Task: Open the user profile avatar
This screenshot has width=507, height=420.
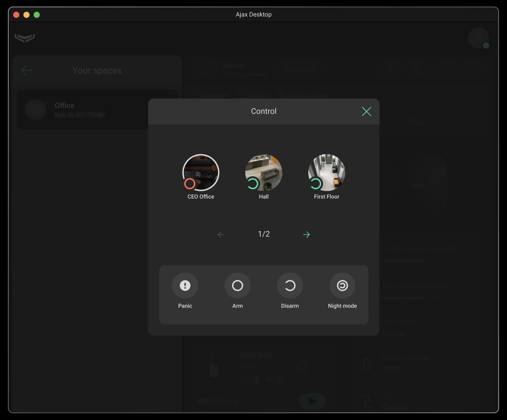Action: click(x=478, y=38)
